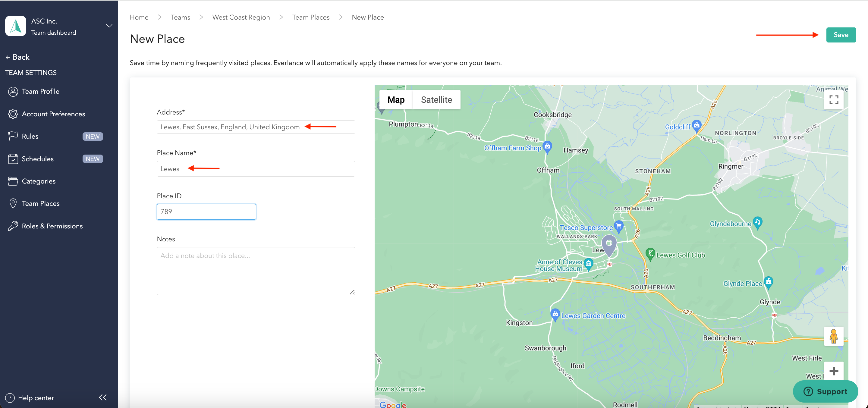The height and width of the screenshot is (408, 868).
Task: Switch the map to Satellite view
Action: [436, 100]
